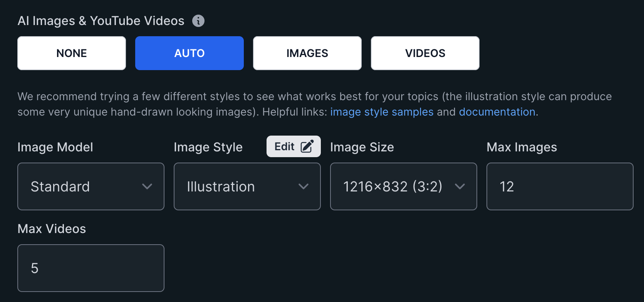
Task: Click the chevron arrow in Illustration dropdown
Action: [x=304, y=187]
